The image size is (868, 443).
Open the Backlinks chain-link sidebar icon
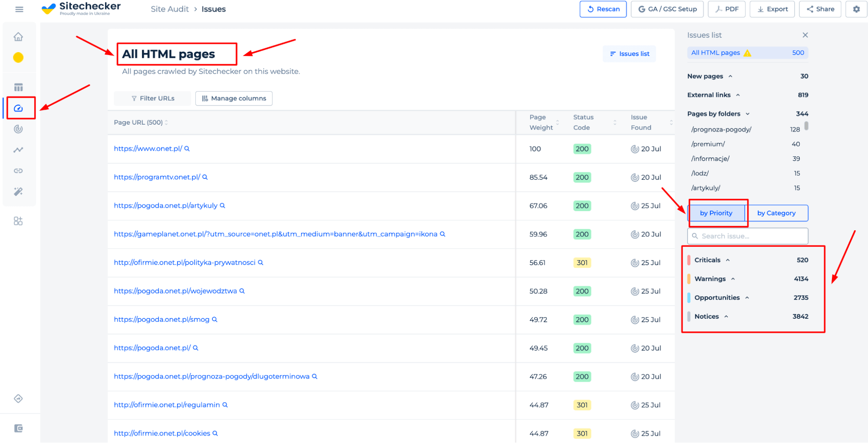click(18, 171)
